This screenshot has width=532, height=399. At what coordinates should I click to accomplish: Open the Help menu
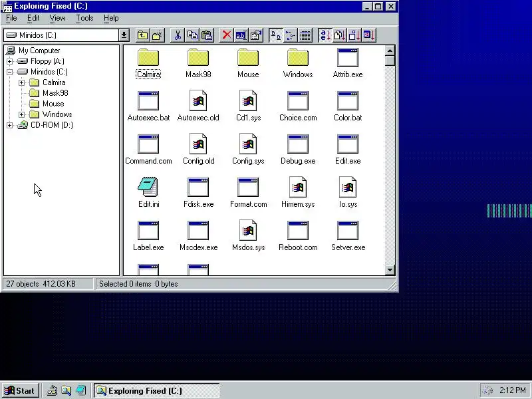click(x=111, y=19)
